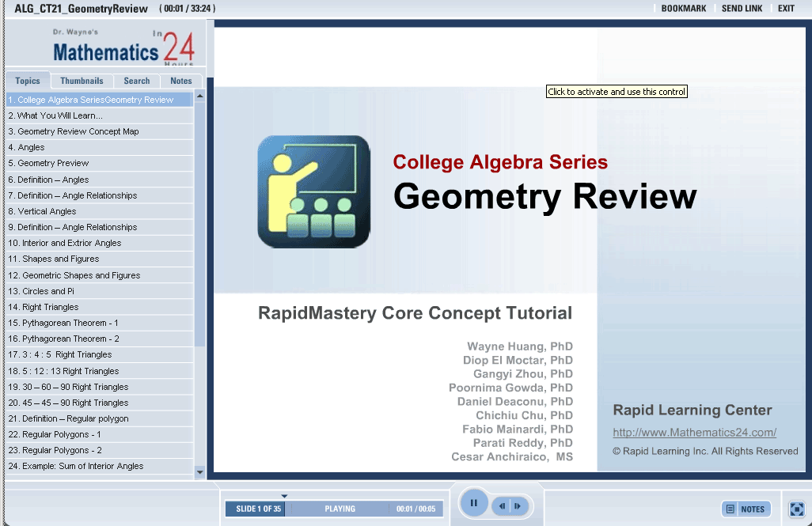Exit the tutorial player
This screenshot has width=812, height=526.
tap(786, 9)
